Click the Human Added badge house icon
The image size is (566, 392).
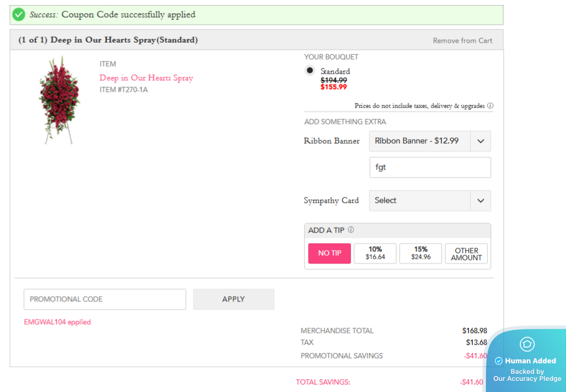click(x=527, y=344)
